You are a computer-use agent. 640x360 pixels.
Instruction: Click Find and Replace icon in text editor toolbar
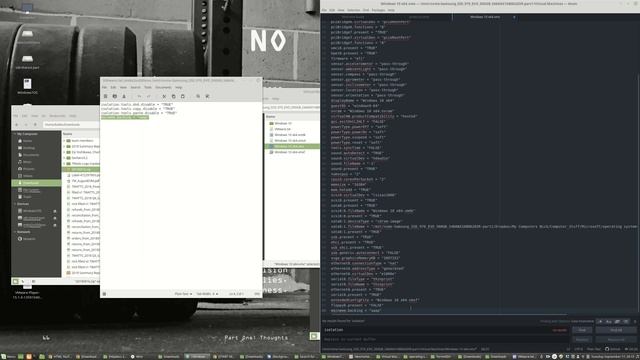(x=207, y=96)
